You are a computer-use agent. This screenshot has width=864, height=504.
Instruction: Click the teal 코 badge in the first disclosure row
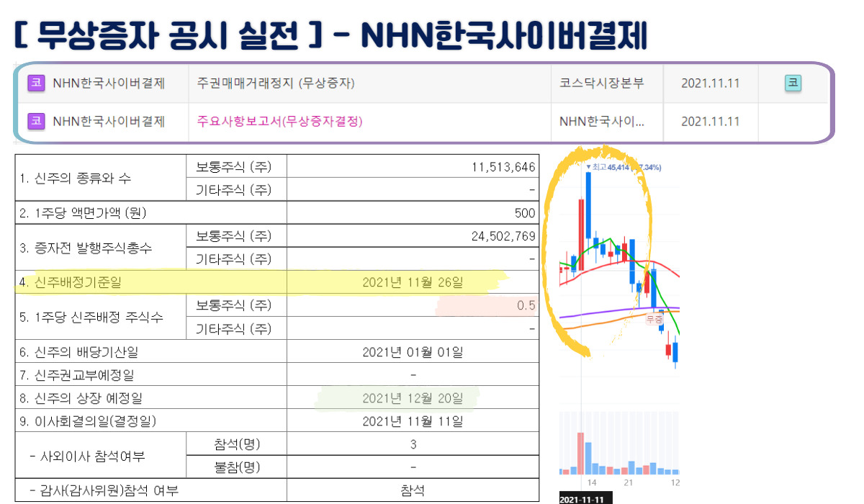pyautogui.click(x=793, y=84)
